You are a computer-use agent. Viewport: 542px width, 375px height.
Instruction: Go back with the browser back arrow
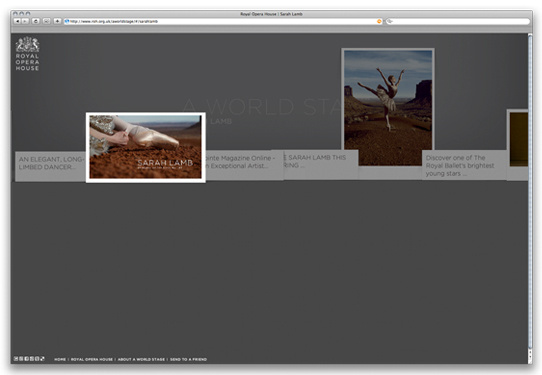(17, 21)
